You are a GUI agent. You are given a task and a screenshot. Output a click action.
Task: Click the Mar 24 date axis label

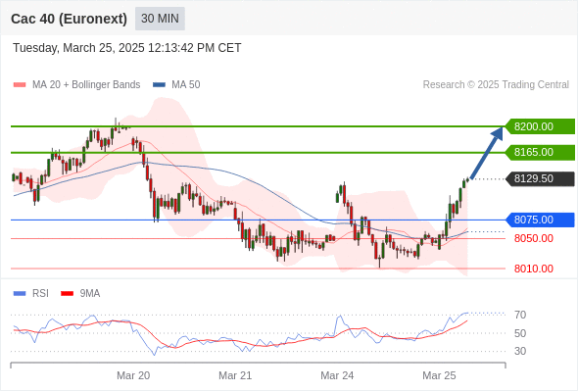[337, 375]
